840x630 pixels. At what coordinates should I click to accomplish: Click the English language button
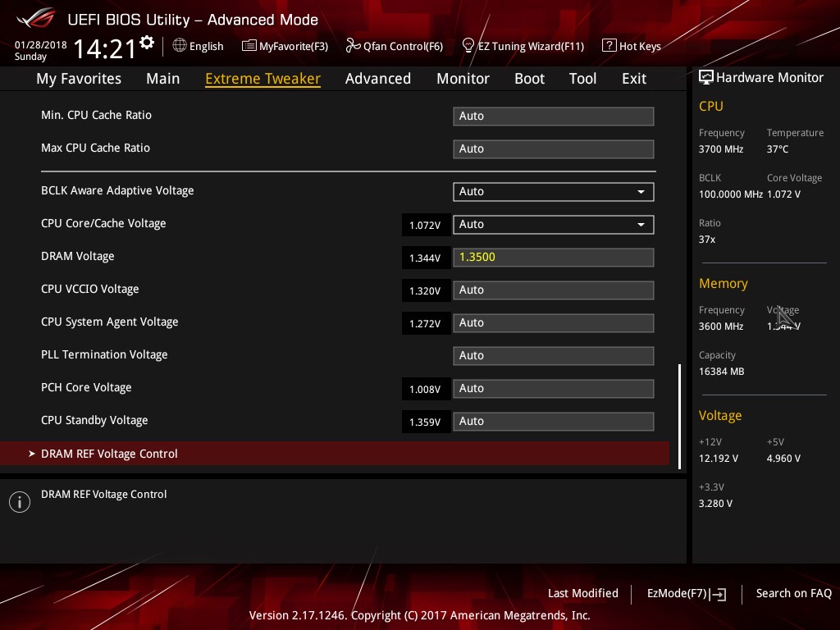pos(199,46)
